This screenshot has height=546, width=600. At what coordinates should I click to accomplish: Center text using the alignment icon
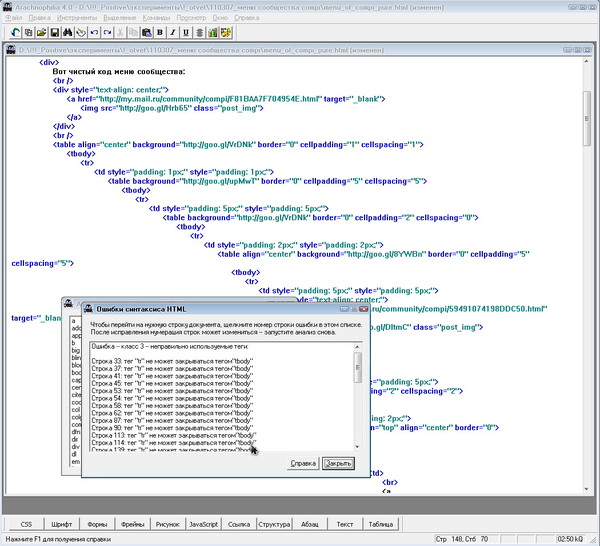[x=199, y=33]
